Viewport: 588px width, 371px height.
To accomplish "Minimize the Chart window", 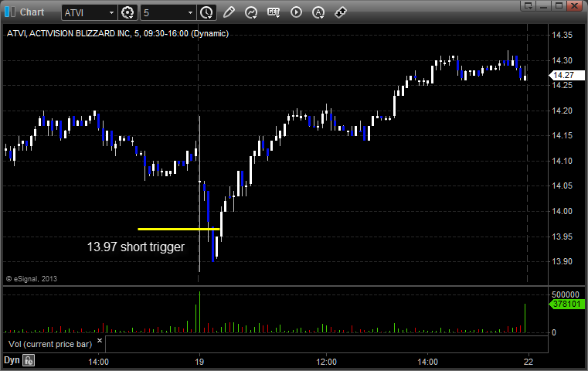I will click(544, 5).
